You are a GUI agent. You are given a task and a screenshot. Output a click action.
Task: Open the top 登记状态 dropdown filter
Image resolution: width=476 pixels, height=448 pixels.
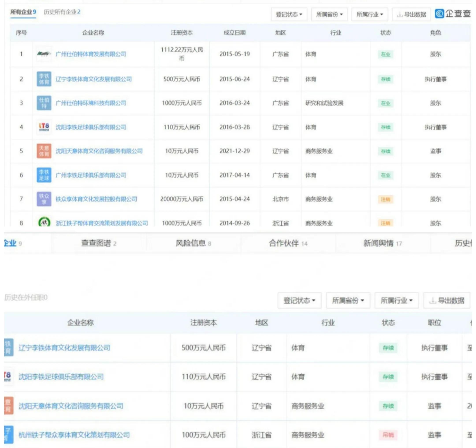click(289, 15)
